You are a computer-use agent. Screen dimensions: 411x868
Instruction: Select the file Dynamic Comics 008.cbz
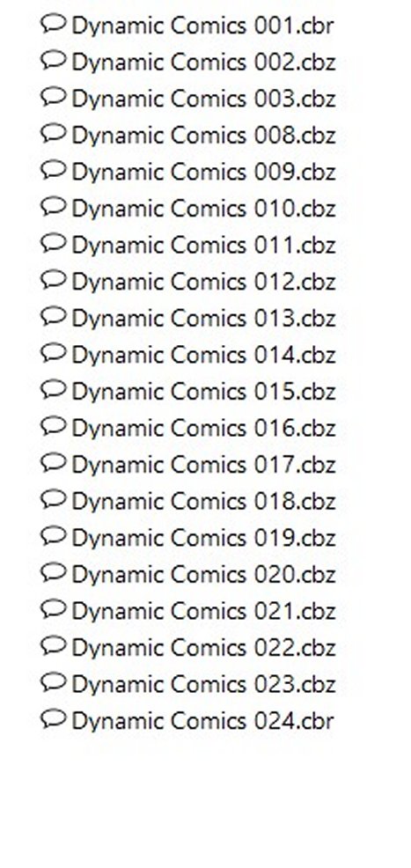pyautogui.click(x=203, y=136)
